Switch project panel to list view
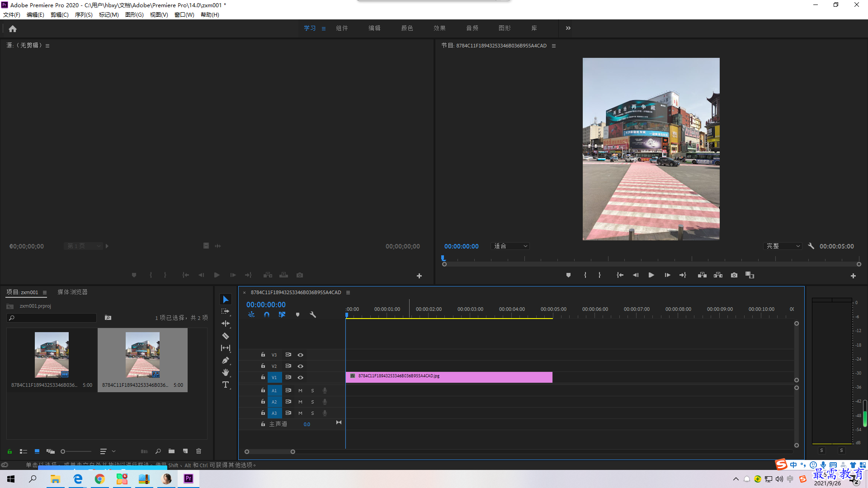Image resolution: width=868 pixels, height=488 pixels. [x=24, y=451]
